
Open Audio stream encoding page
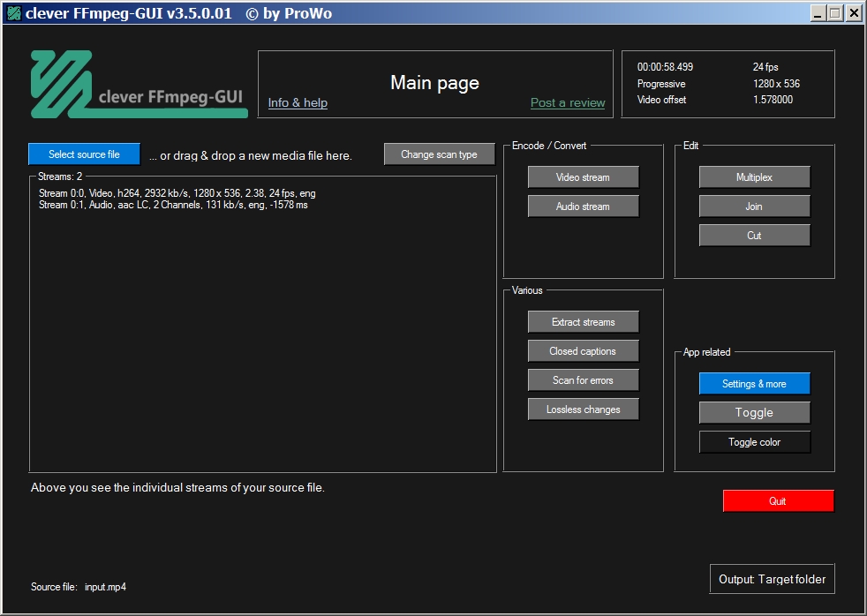click(x=583, y=207)
